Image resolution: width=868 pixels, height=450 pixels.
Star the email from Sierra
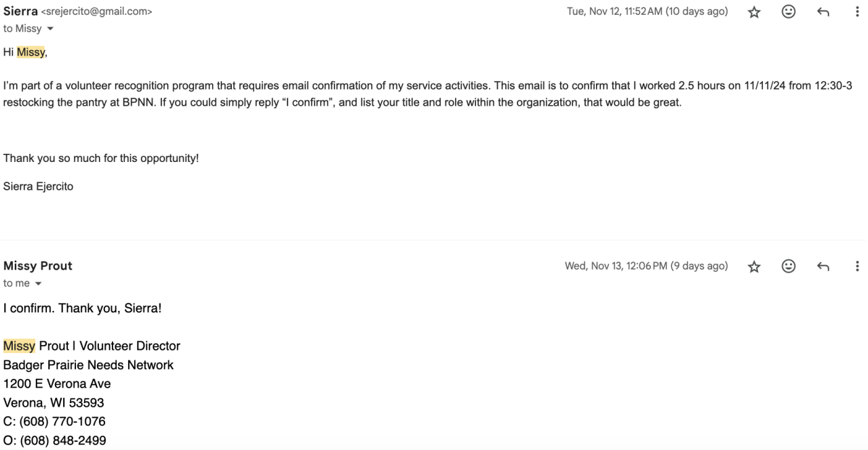coord(753,12)
